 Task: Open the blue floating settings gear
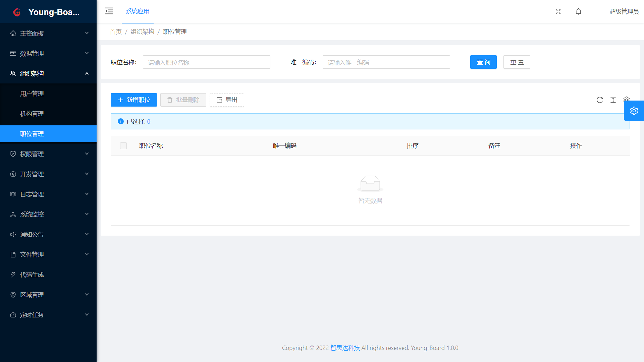pyautogui.click(x=634, y=111)
